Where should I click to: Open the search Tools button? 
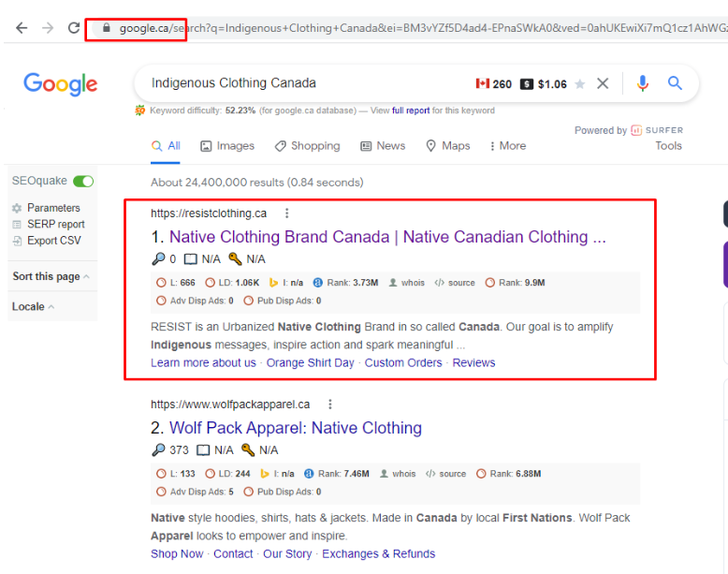[668, 146]
